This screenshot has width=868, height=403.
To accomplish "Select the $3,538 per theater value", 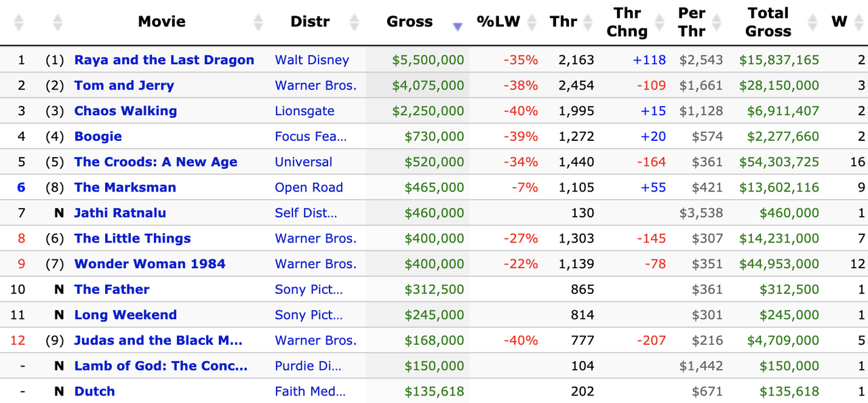I will 701,213.
